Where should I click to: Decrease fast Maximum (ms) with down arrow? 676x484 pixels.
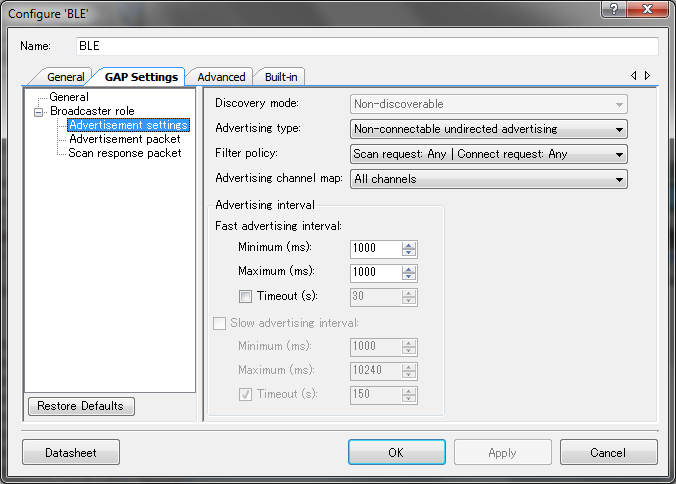pos(409,277)
